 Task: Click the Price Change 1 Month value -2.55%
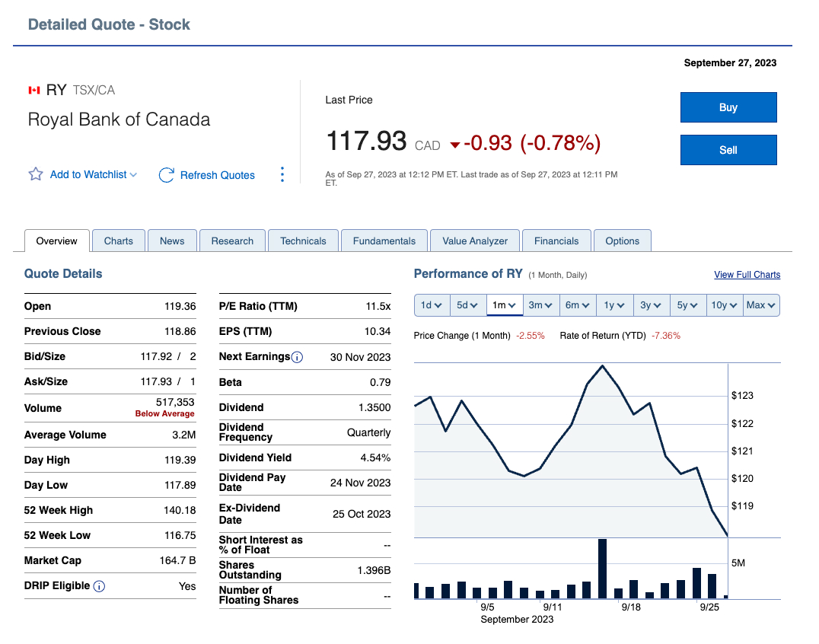[531, 336]
